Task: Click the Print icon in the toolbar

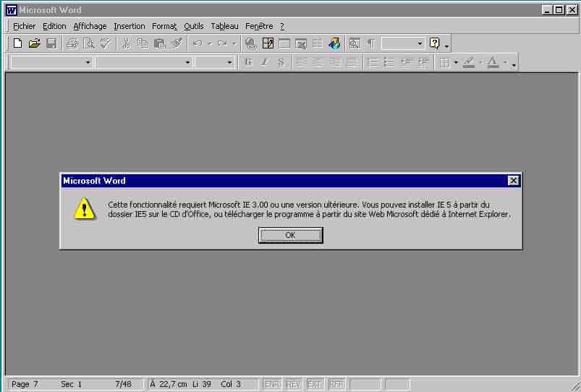Action: (x=72, y=43)
